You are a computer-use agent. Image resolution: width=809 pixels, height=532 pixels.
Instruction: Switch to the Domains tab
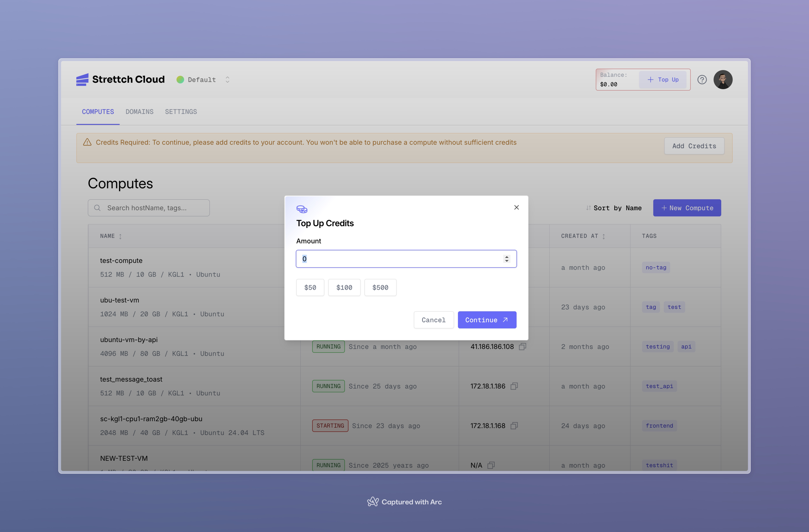(x=139, y=112)
